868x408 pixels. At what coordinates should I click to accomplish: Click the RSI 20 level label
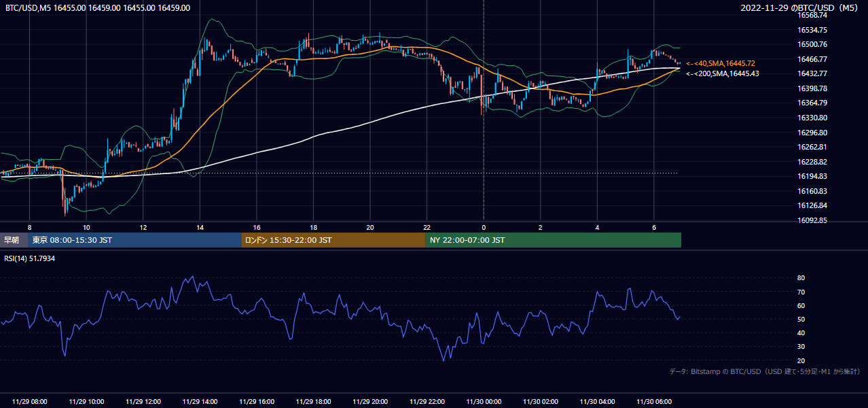pos(801,360)
